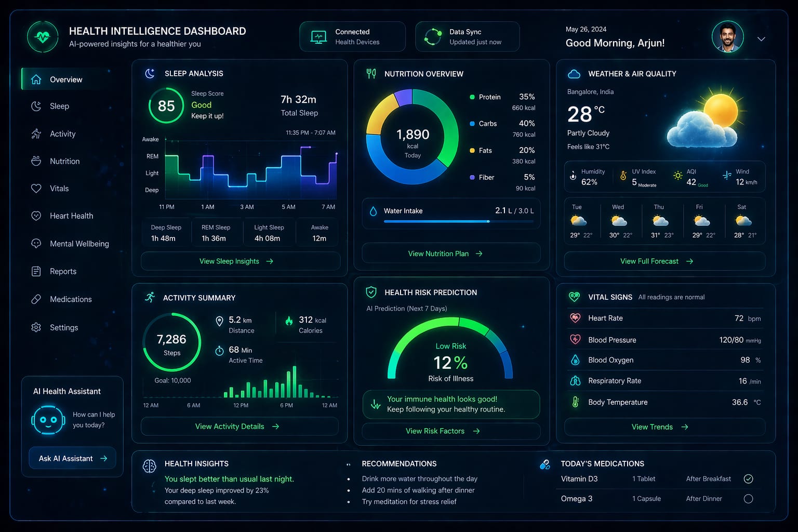Click the Wind icon
Image resolution: width=798 pixels, height=532 pixels.
pyautogui.click(x=727, y=176)
